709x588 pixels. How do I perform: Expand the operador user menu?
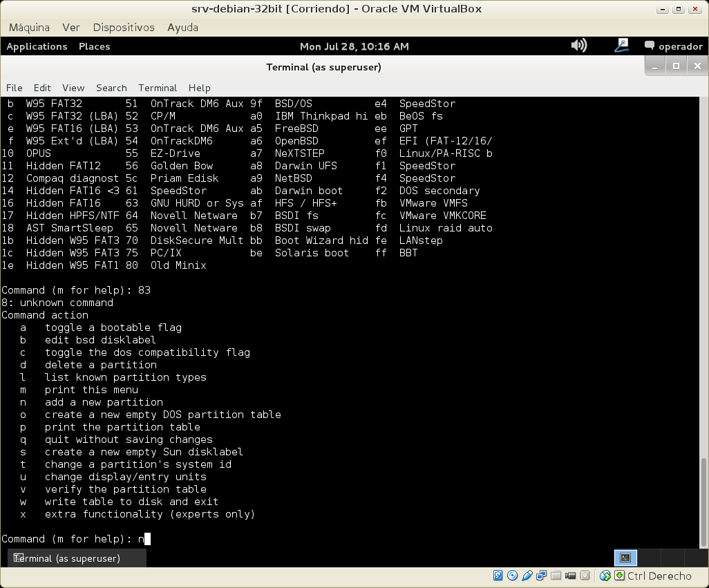coord(673,46)
